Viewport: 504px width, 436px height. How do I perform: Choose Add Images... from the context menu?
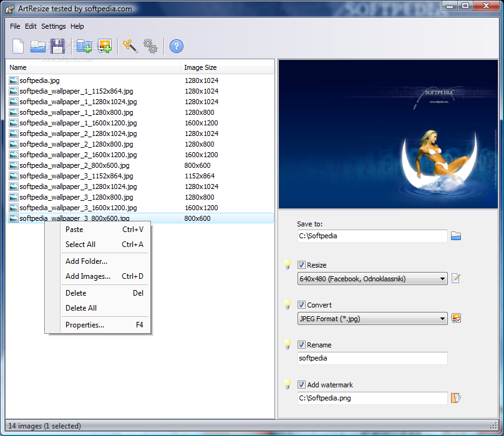point(105,276)
